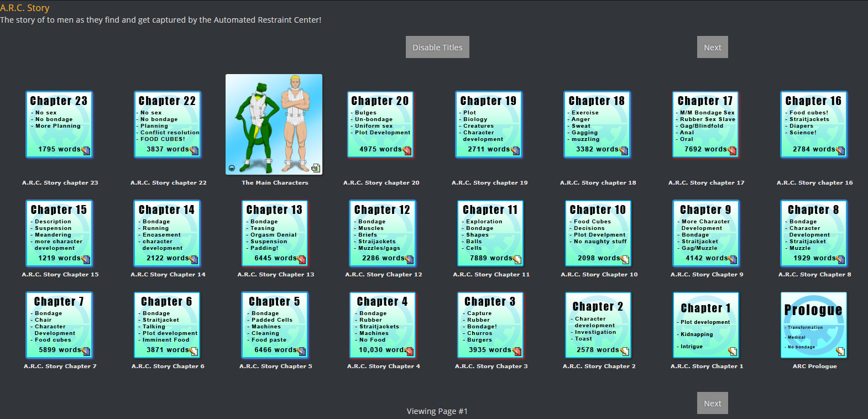868x419 pixels.
Task: Open the Chapter 15 cover thumbnail
Action: [59, 233]
